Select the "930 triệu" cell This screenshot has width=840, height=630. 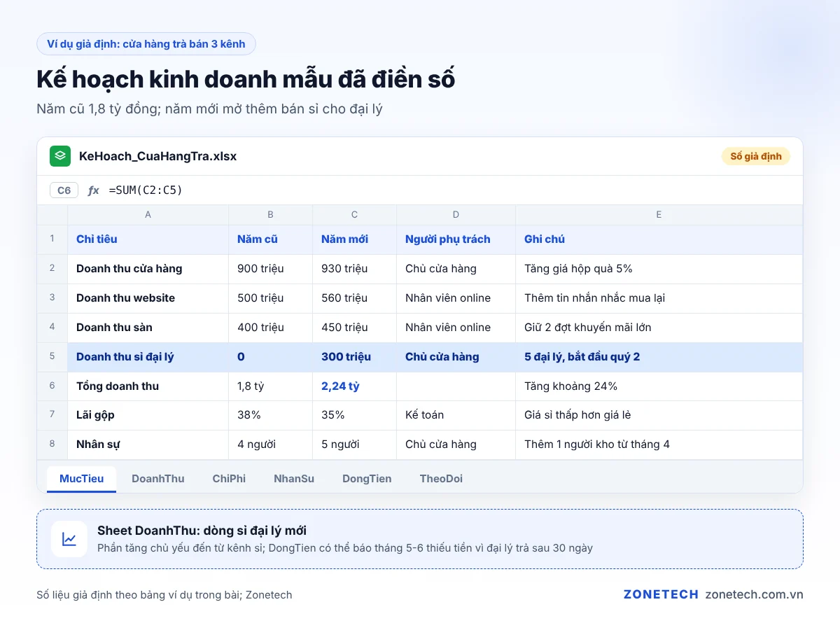tap(354, 269)
